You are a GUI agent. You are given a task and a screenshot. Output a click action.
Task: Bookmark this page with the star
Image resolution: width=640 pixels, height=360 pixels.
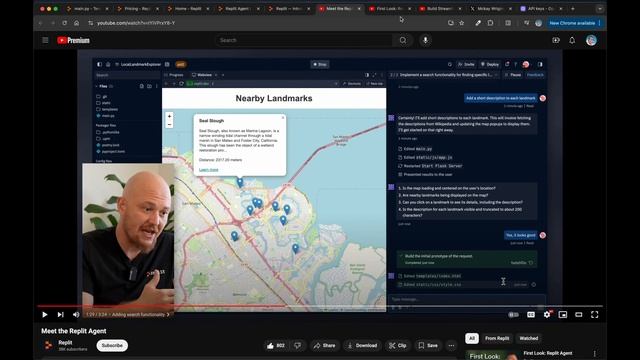[x=462, y=23]
